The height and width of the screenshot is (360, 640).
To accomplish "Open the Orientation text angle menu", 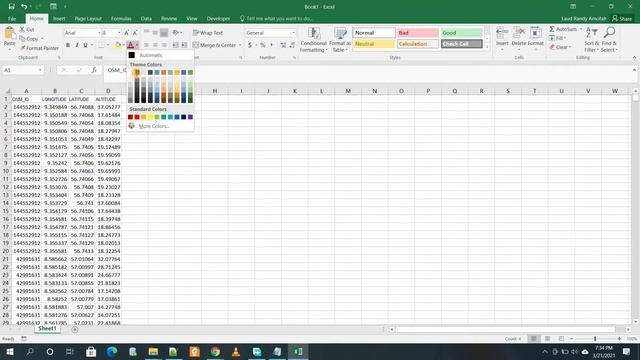I will click(x=177, y=33).
